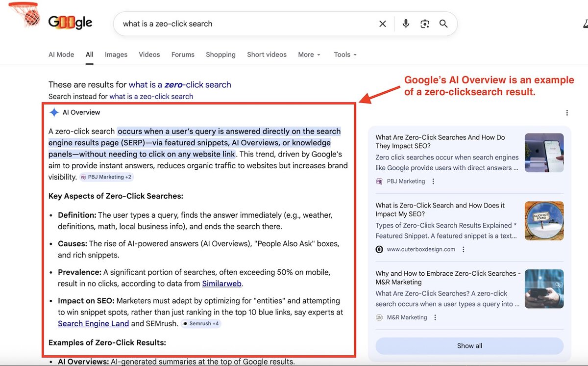Viewport: 588px width, 366px height.
Task: Open M&R Marketing phone thumbnail image
Action: pyautogui.click(x=544, y=288)
